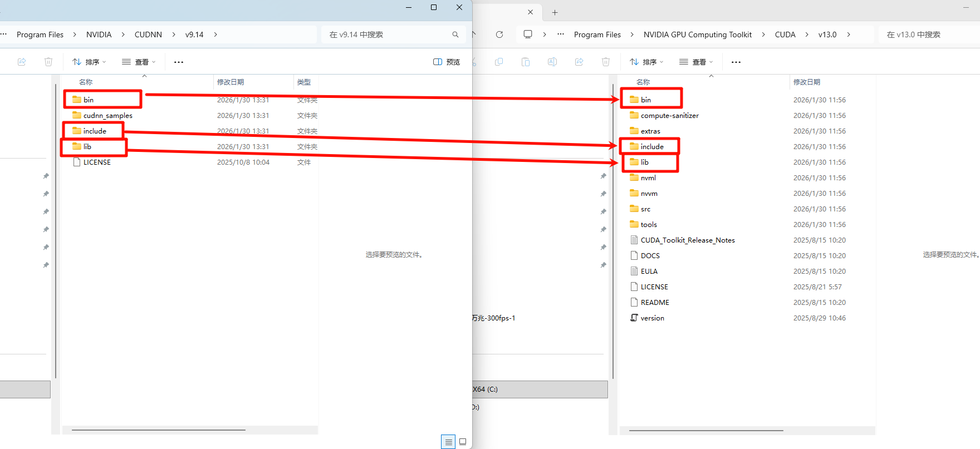The width and height of the screenshot is (980, 449).
Task: Open the 排序 sort dropdown in v9.14 window
Action: point(89,62)
